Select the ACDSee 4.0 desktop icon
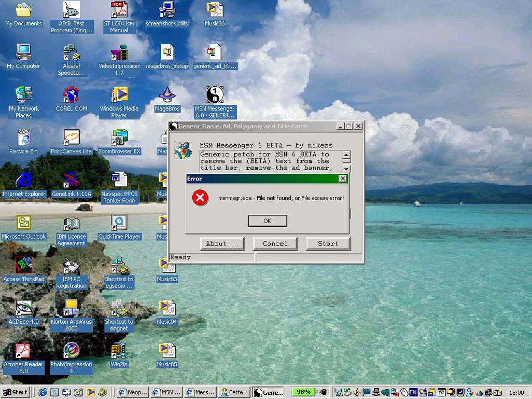Screen dimensions: 532x399 point(24,308)
